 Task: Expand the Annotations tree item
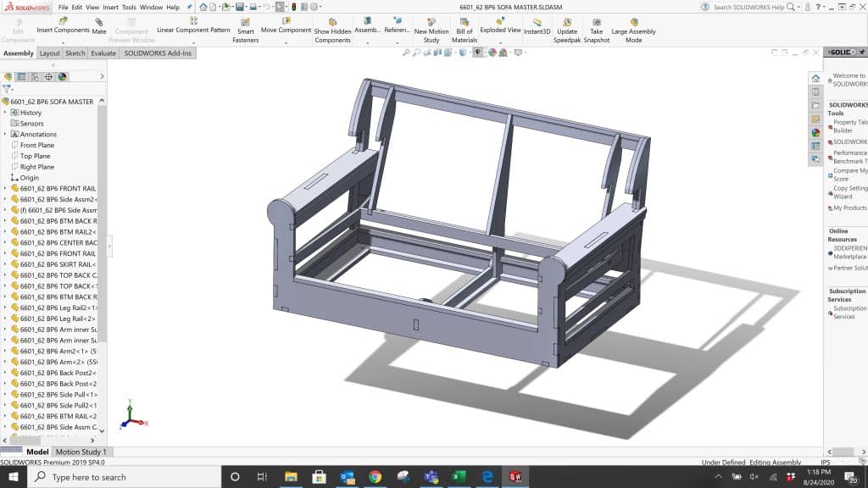pyautogui.click(x=5, y=135)
